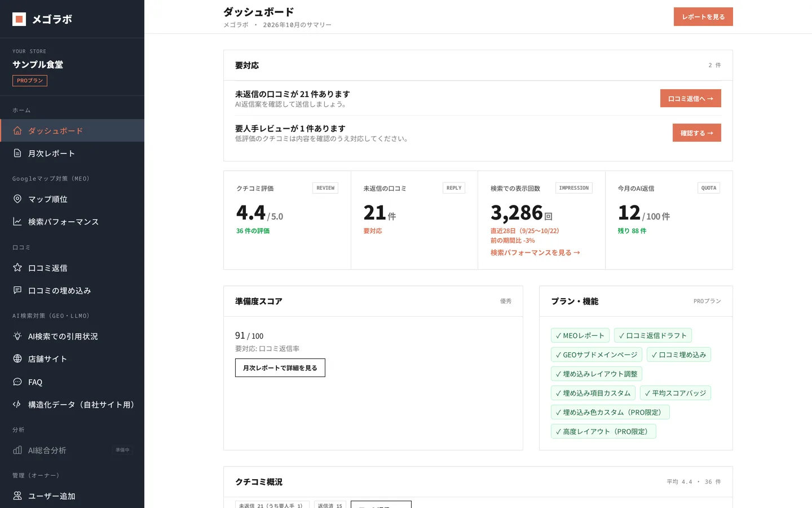Open 検索パフォーマンス in the sidebar
The height and width of the screenshot is (508, 812).
[72, 221]
